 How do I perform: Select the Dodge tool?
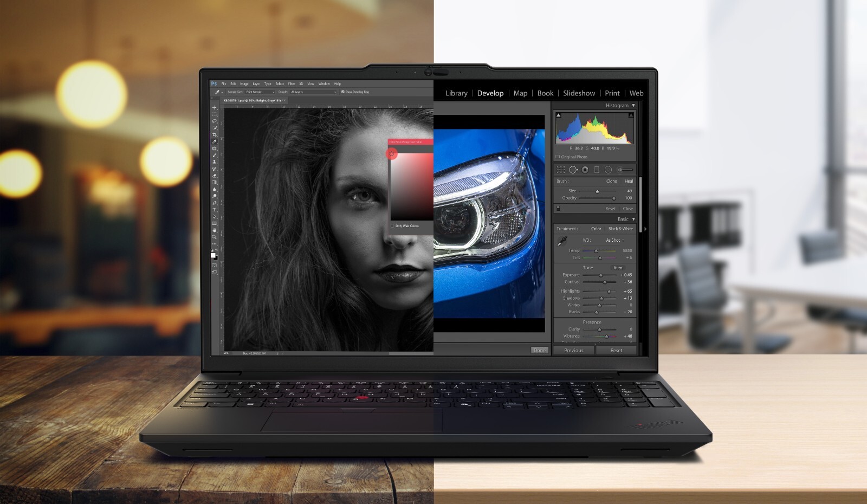(215, 196)
